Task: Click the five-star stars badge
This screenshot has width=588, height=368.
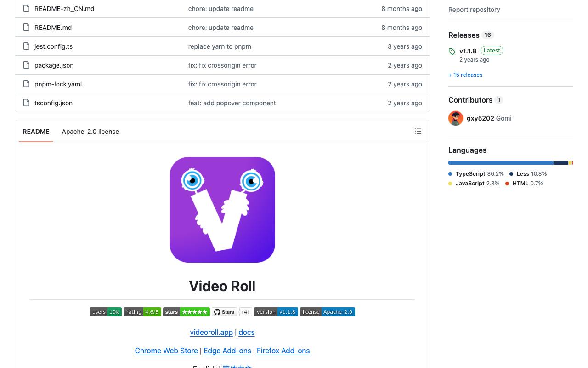Action: coord(187,312)
